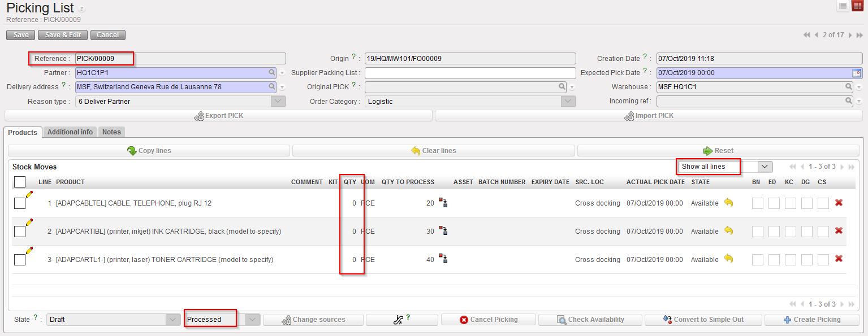This screenshot has width=868, height=336.
Task: Open the Order Category dropdown
Action: 568,102
